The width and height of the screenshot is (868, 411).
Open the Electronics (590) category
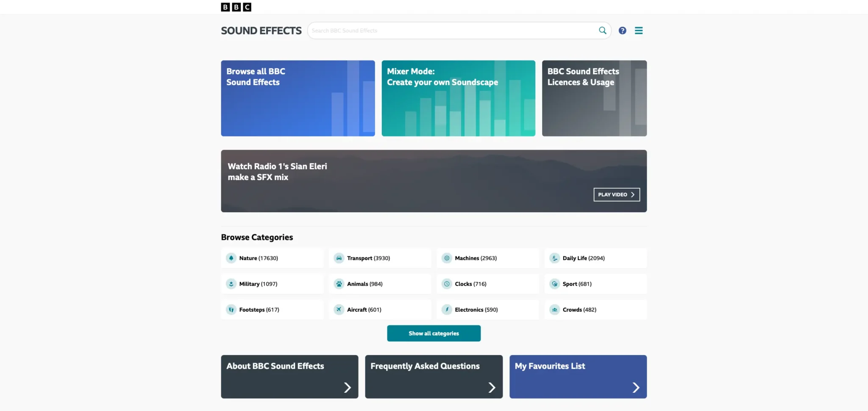click(488, 310)
